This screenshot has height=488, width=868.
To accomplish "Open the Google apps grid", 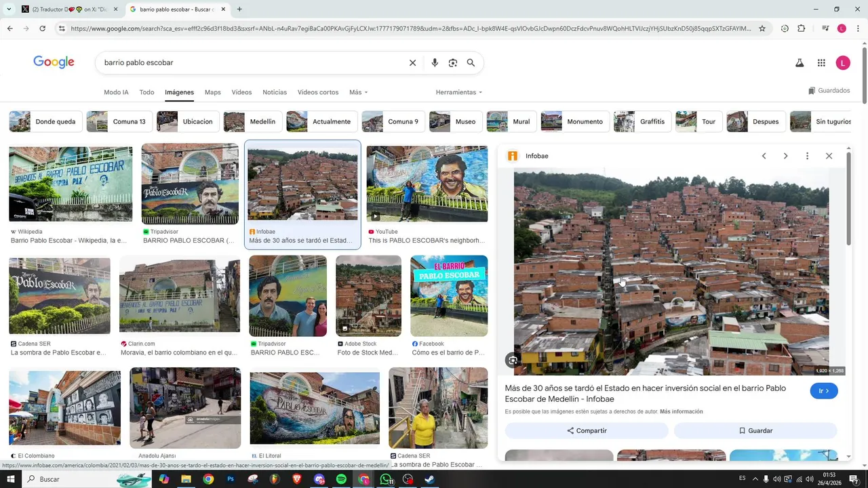I will point(821,63).
